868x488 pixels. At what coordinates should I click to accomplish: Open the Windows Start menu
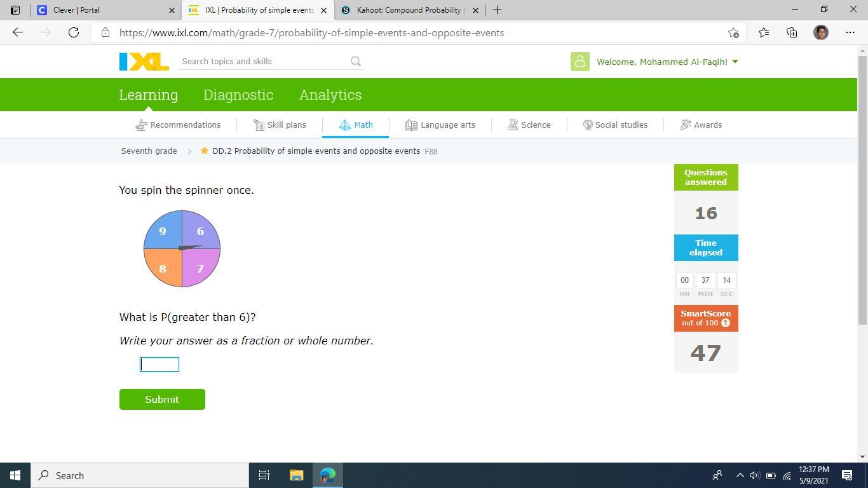coord(15,475)
